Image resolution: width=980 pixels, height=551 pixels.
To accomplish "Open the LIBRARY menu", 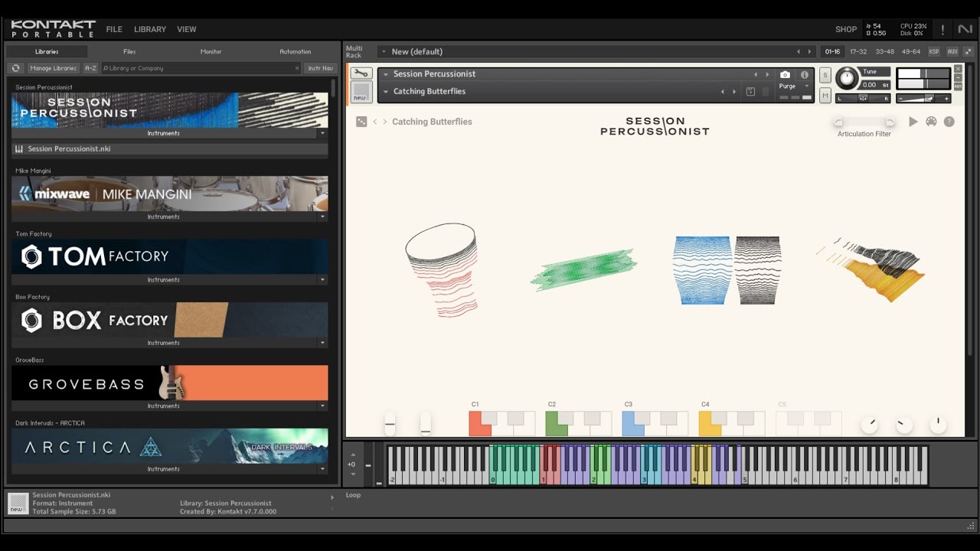I will pos(150,29).
